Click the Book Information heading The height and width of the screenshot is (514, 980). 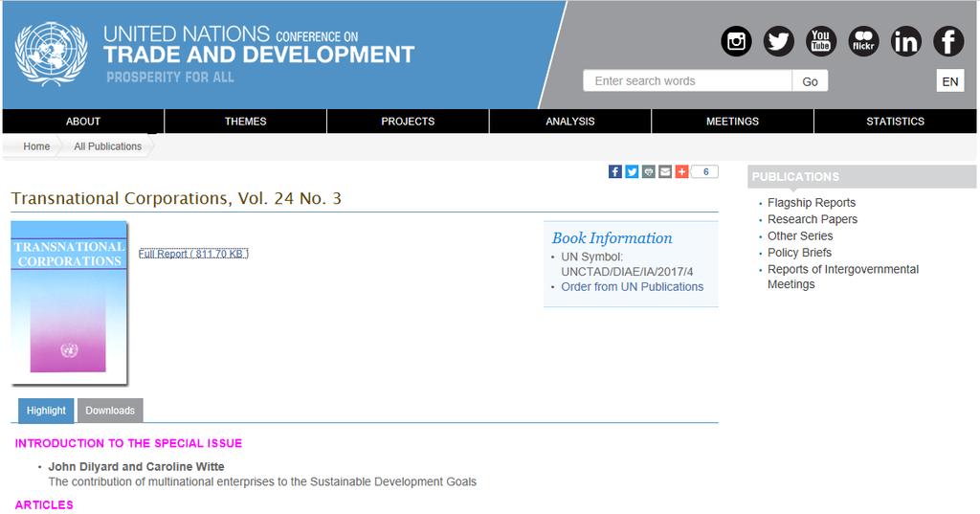pos(612,238)
